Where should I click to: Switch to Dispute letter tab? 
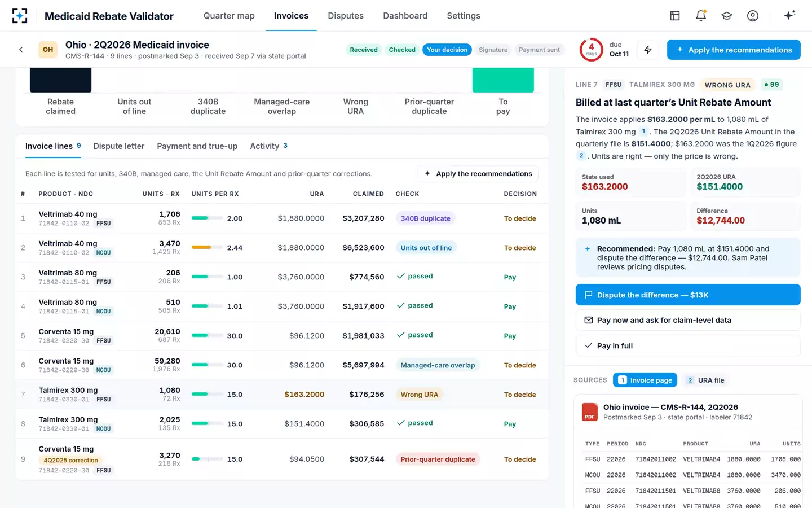click(119, 146)
